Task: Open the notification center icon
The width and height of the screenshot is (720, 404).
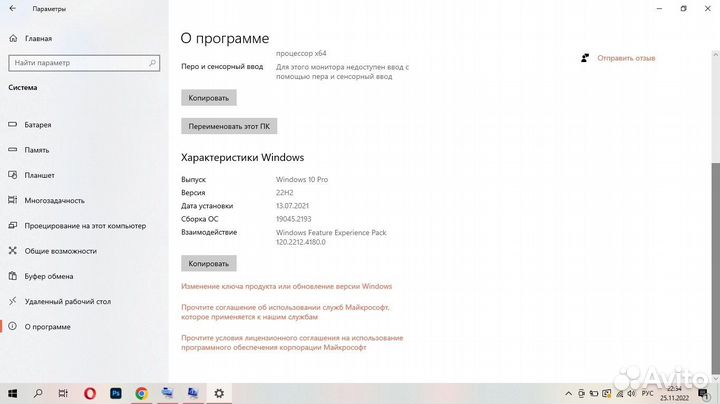Action: point(703,393)
